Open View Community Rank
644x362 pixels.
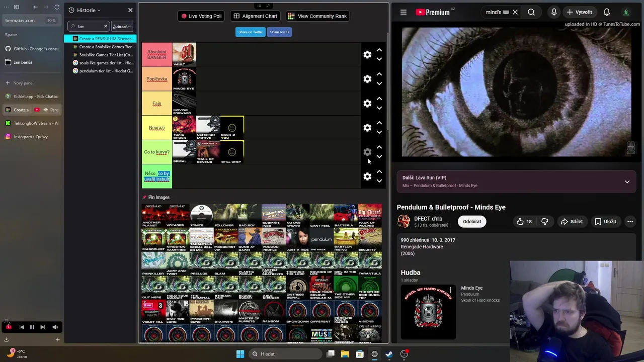[318, 16]
